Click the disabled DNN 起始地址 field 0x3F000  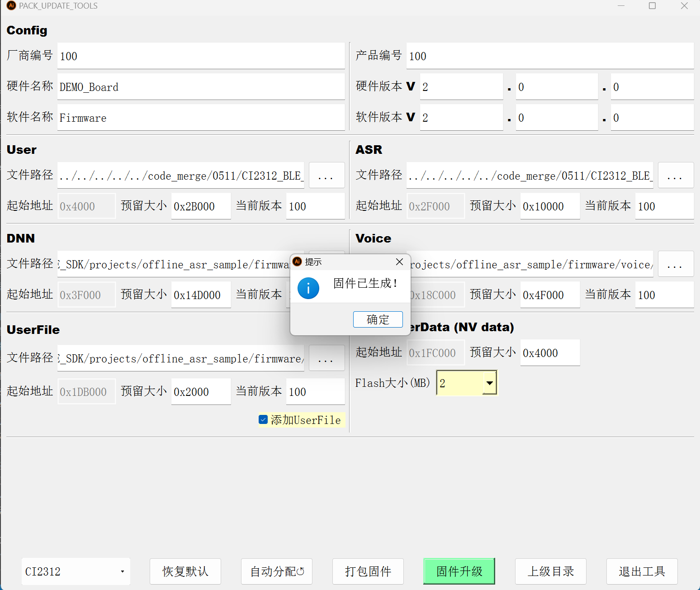86,295
